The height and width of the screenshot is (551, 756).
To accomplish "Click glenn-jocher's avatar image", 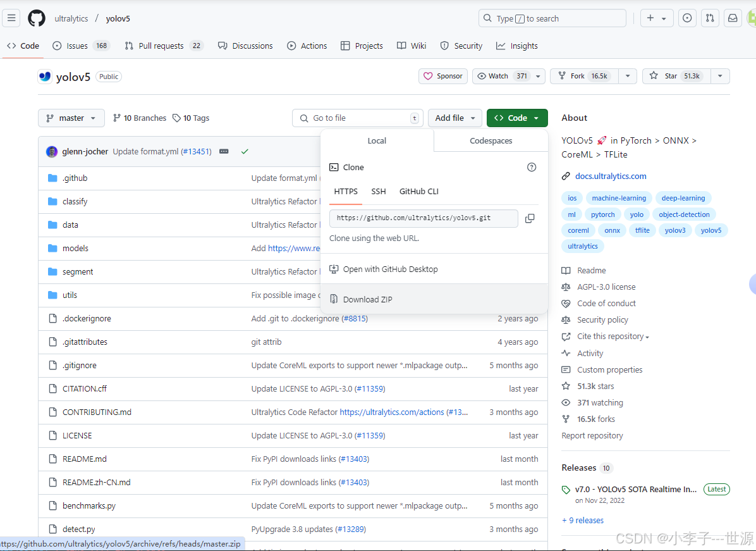I will pos(52,151).
